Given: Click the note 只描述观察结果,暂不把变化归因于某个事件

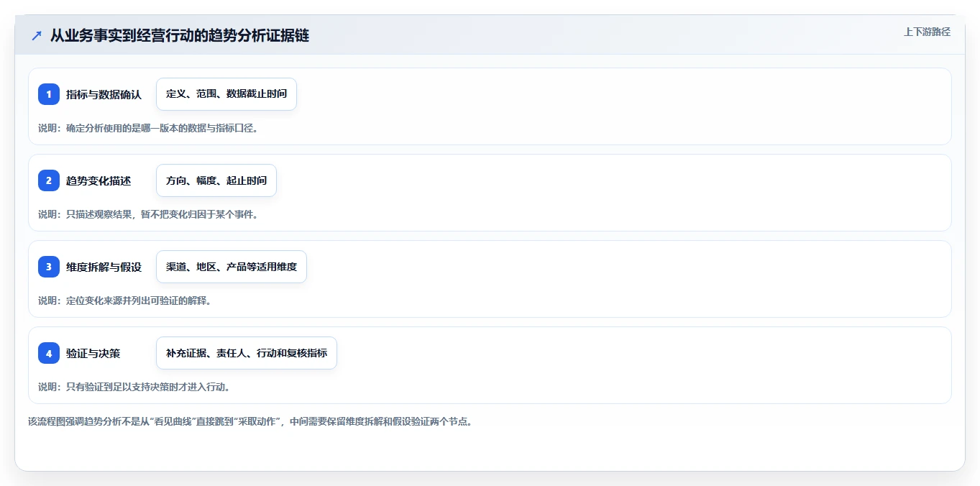Looking at the screenshot, I should 148,214.
